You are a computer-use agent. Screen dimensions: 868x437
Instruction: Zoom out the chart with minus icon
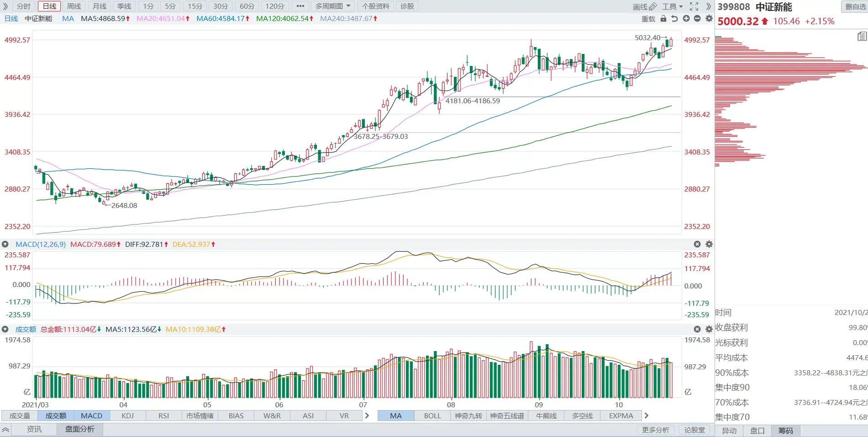[697, 19]
